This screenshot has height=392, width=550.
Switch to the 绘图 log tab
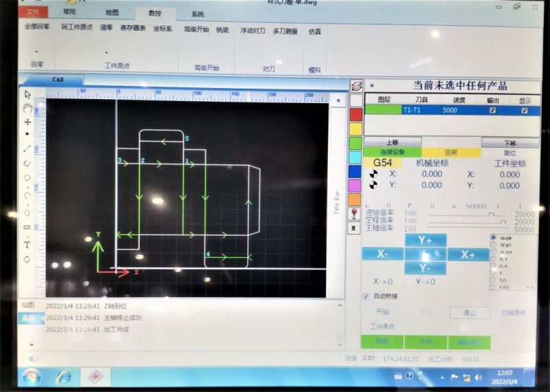28,305
